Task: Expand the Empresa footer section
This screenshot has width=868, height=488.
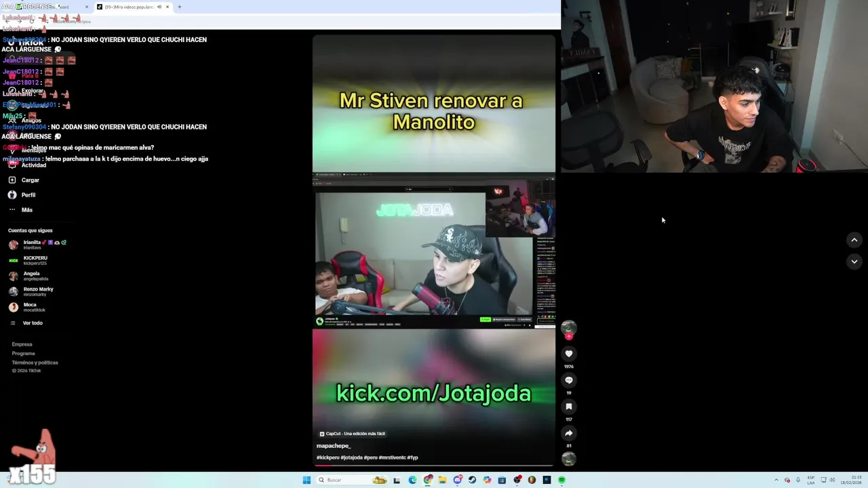Action: 22,344
